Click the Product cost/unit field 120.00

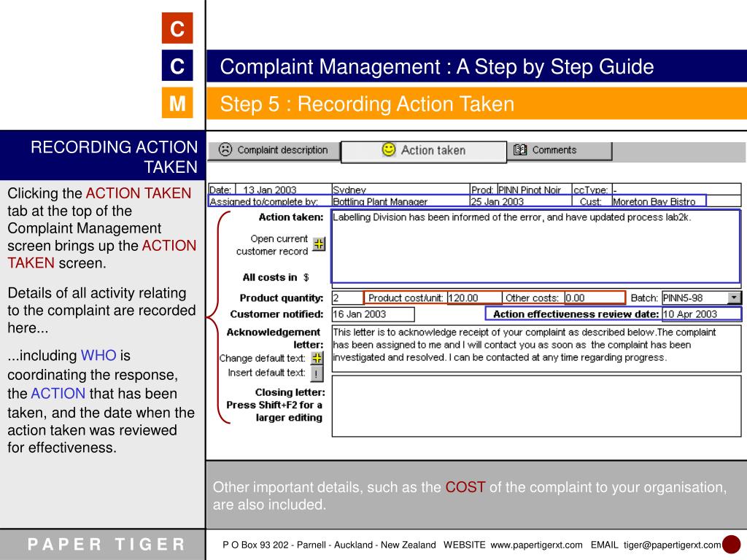(x=474, y=297)
